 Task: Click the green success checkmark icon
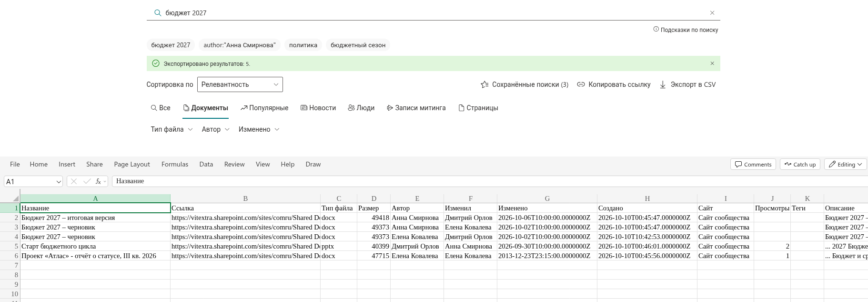[x=155, y=63]
